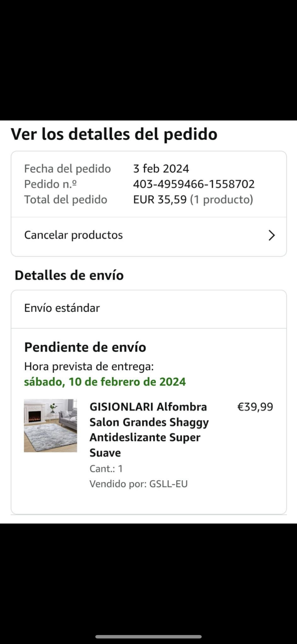Tap the Fecha del pedido label
The image size is (297, 644).
[x=67, y=169]
